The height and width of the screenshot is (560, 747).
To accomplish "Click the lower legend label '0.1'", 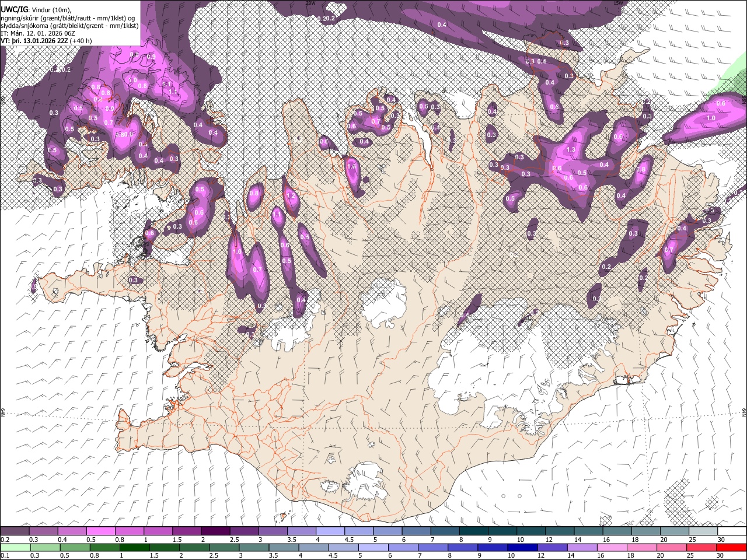I will 5,555.
